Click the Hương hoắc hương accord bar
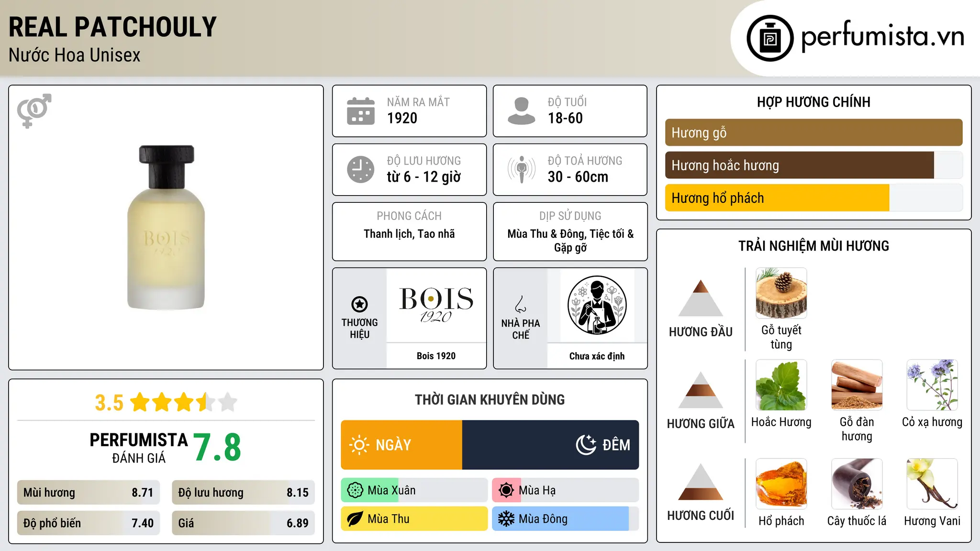This screenshot has width=980, height=551. pos(814,165)
